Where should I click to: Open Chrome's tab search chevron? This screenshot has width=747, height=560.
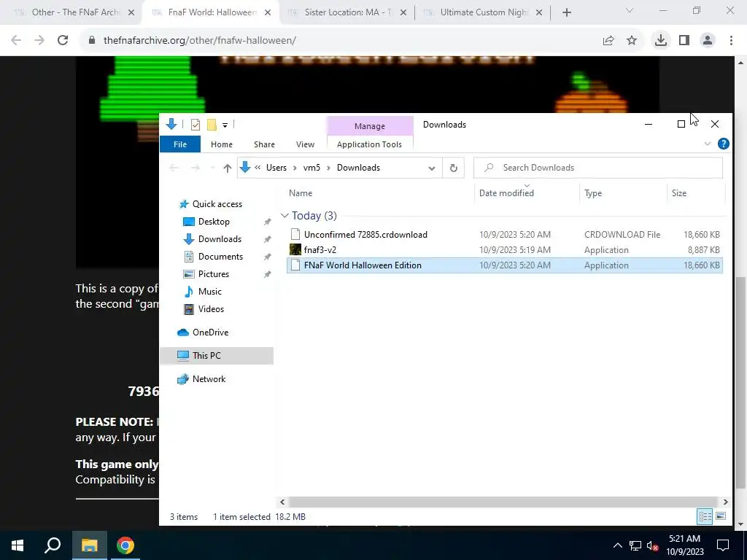(630, 10)
